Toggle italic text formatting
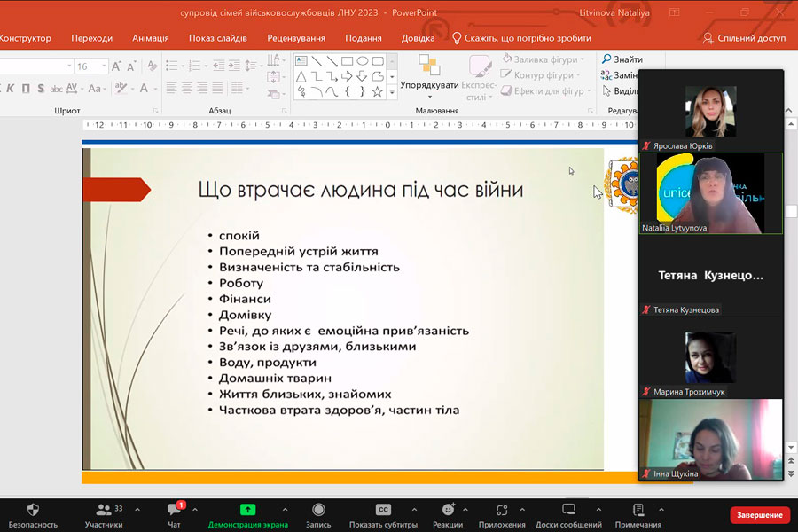The height and width of the screenshot is (532, 798). [12, 89]
